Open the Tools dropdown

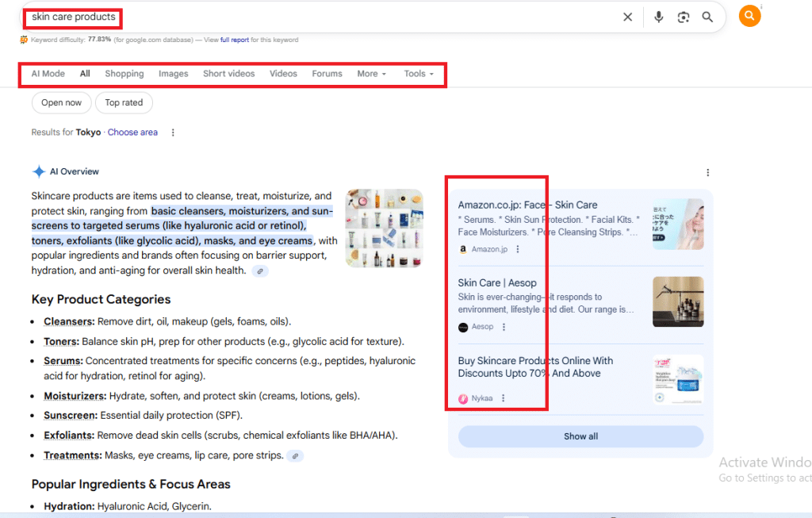coord(419,74)
